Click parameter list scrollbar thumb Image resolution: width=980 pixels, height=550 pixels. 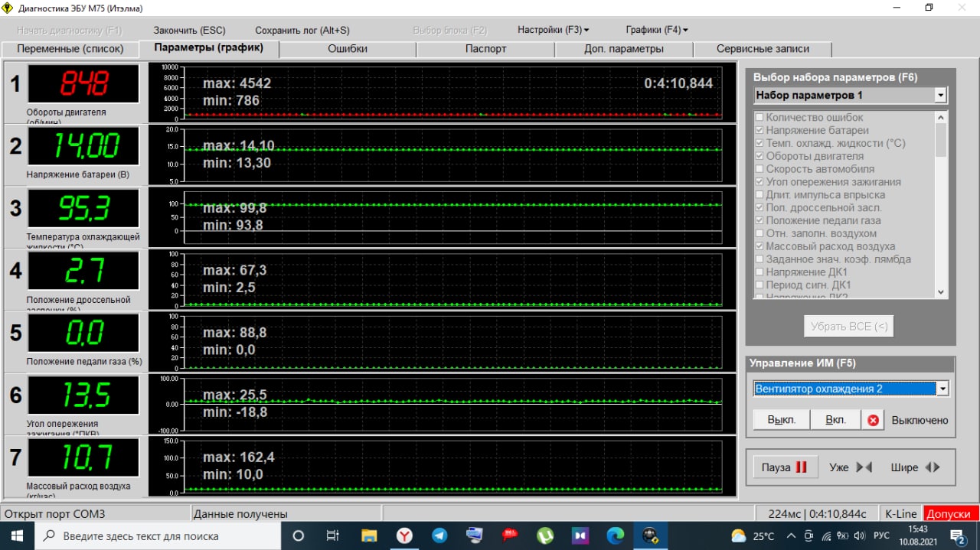pyautogui.click(x=941, y=140)
